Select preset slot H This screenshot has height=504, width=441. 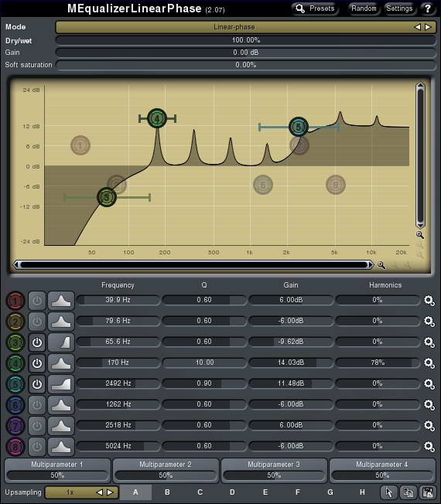362,492
